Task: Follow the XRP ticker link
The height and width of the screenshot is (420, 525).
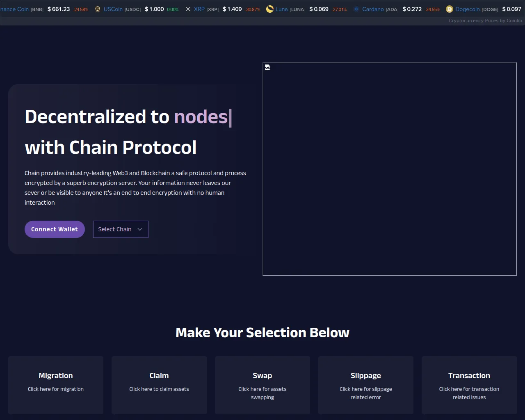Action: pos(199,9)
